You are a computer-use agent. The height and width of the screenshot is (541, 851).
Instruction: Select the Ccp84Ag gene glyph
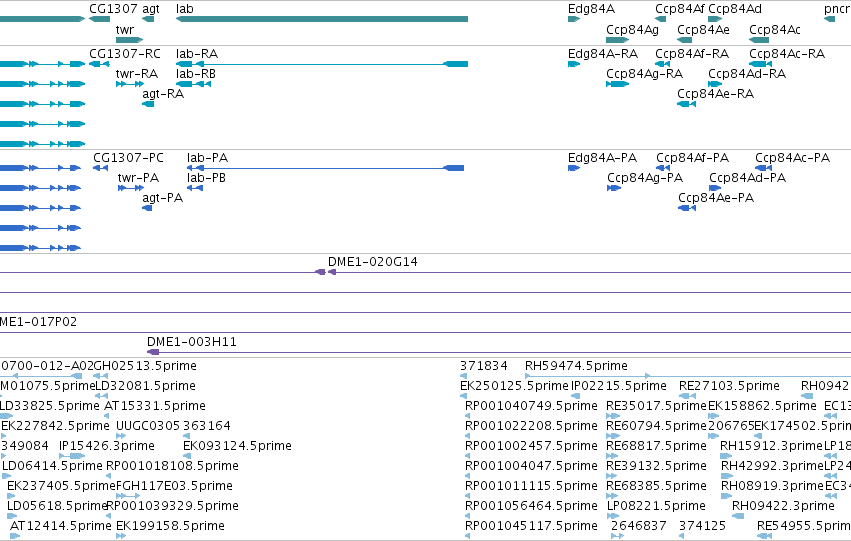(x=617, y=40)
